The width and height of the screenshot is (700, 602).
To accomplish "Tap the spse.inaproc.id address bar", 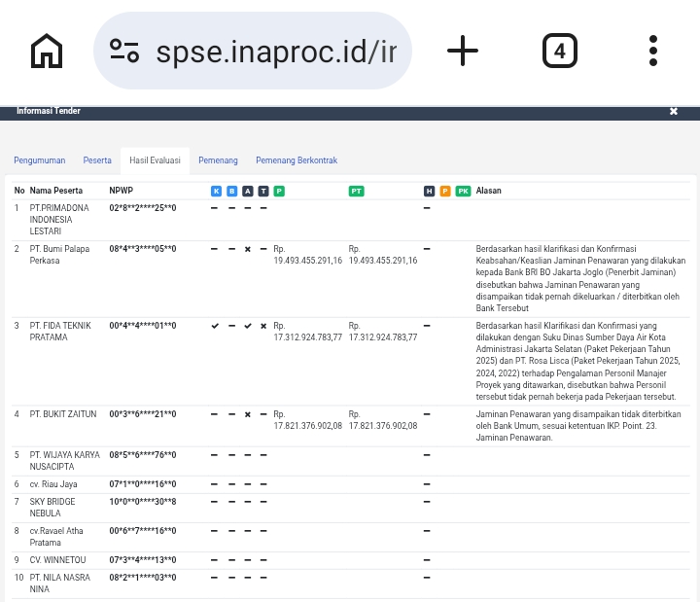I will point(252,51).
